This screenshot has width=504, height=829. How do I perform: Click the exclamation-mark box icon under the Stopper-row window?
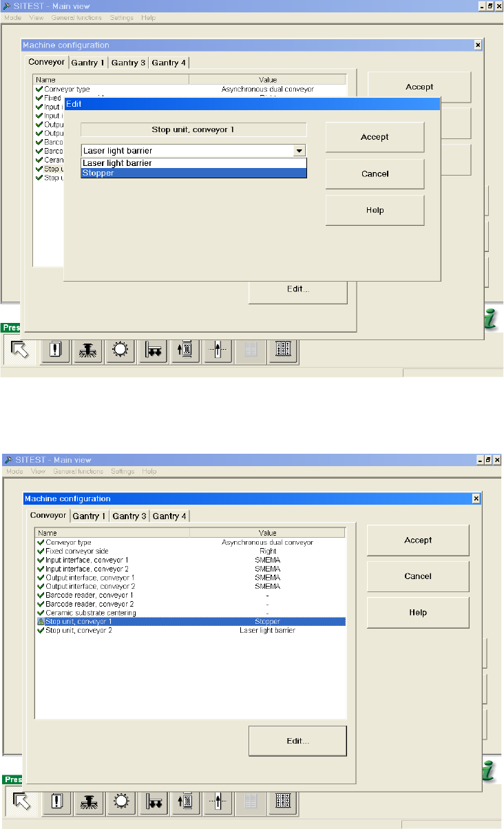click(x=56, y=803)
